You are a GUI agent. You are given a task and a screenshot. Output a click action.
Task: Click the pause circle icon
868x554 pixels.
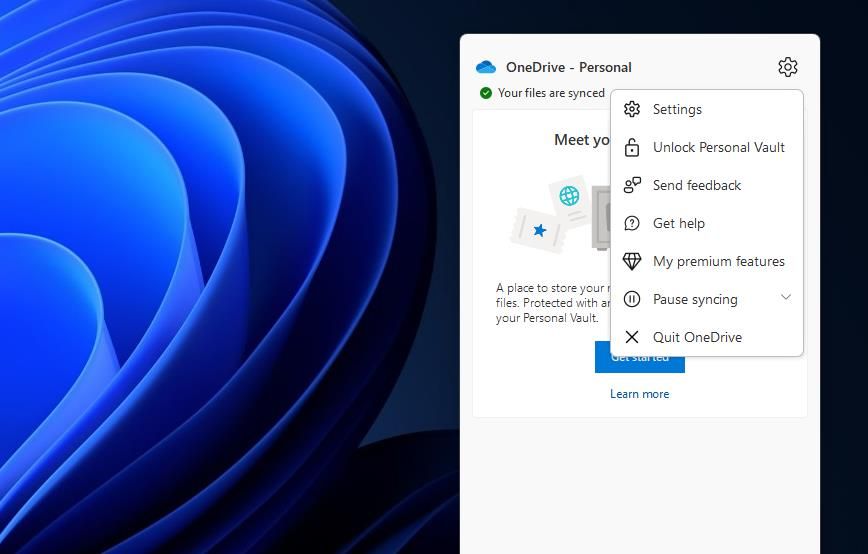[632, 299]
